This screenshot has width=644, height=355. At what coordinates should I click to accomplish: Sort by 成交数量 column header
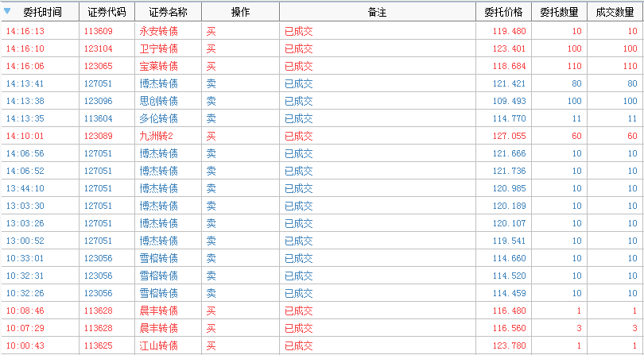(615, 12)
